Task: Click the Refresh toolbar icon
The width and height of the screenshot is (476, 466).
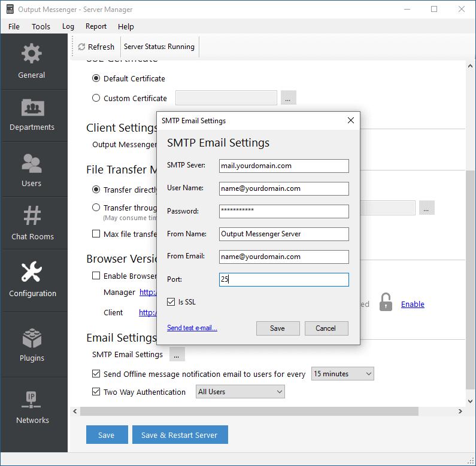Action: coord(81,47)
